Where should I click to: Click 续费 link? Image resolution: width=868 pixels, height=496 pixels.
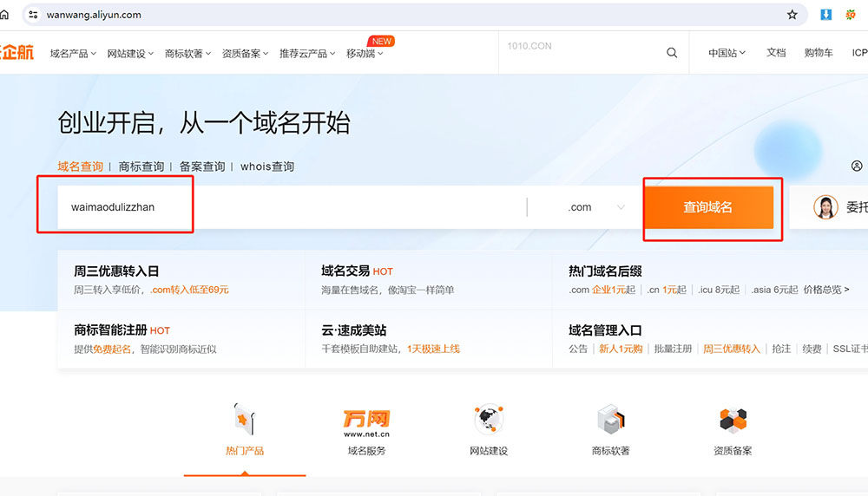pyautogui.click(x=812, y=349)
